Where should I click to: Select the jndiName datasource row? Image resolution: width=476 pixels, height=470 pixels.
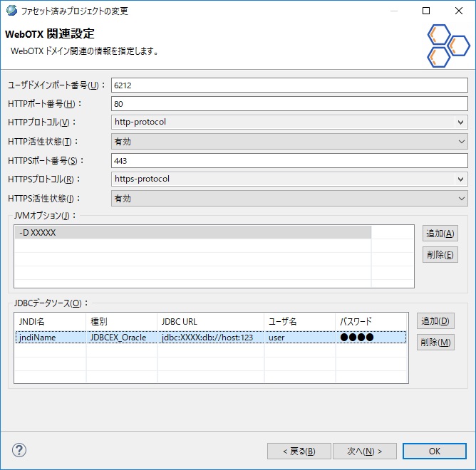tap(50, 338)
